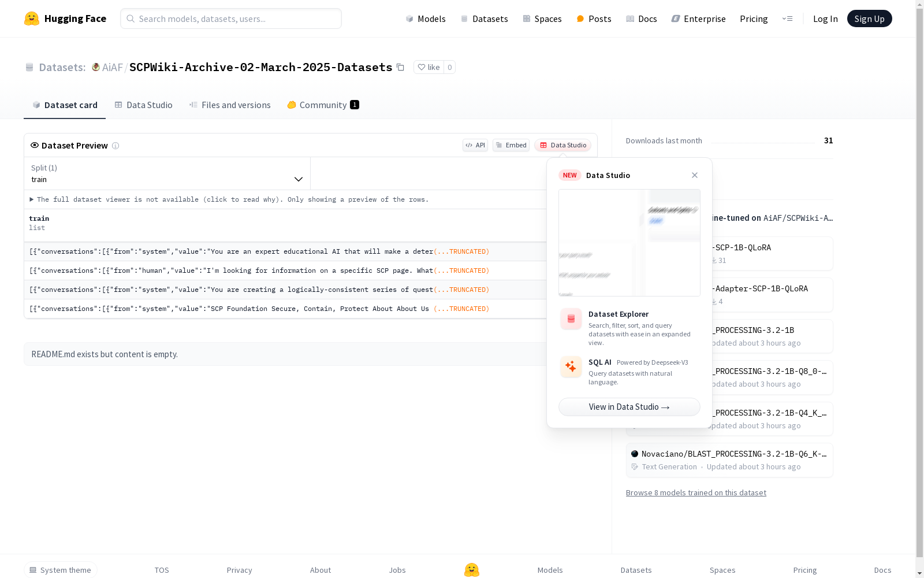Screen dimensions: 924x578
Task: Open Datasets link in the footer
Action: click(636, 570)
